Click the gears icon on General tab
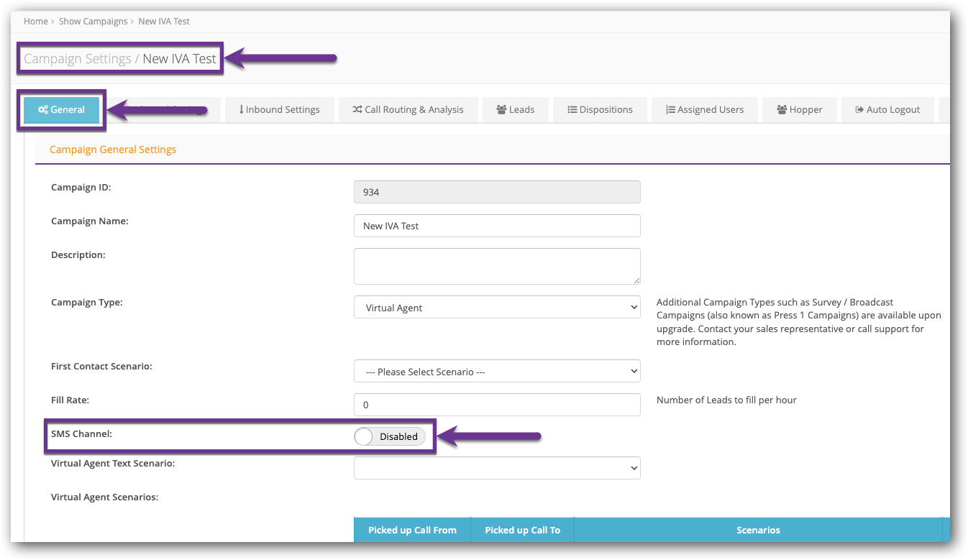The height and width of the screenshot is (560, 968). [x=43, y=110]
